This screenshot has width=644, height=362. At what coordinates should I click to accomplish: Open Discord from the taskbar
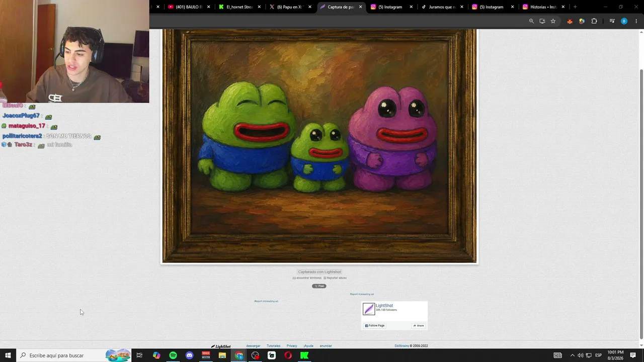tap(190, 355)
